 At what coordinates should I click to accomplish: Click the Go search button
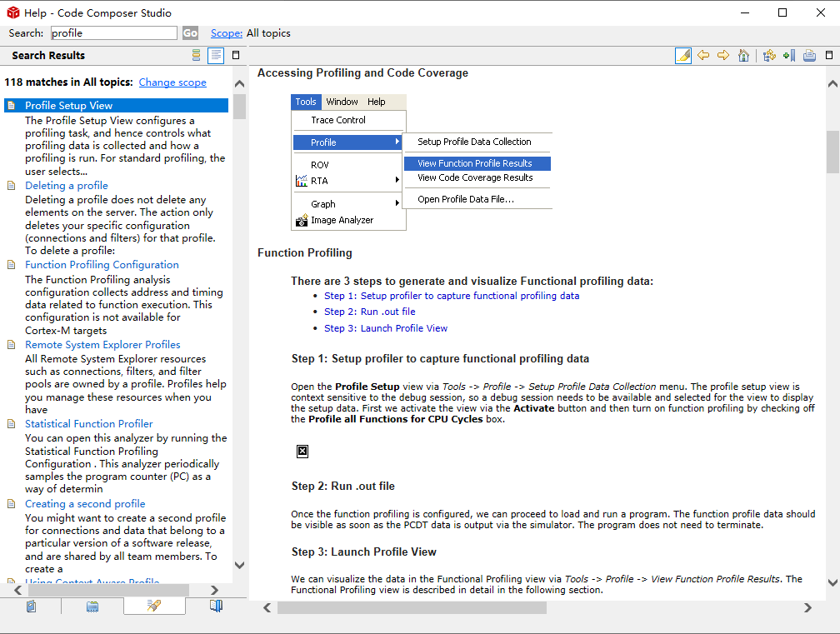coord(190,33)
